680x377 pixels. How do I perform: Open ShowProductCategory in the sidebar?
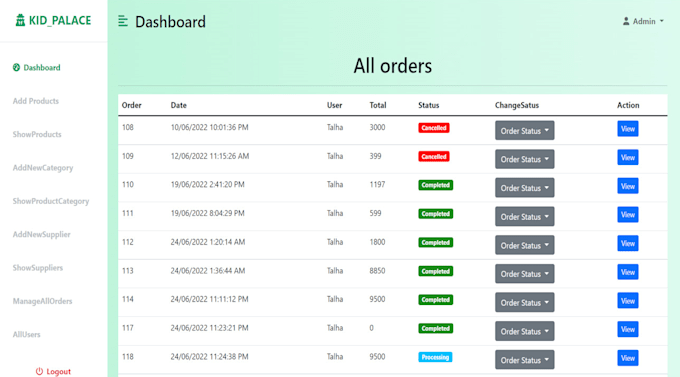click(51, 201)
